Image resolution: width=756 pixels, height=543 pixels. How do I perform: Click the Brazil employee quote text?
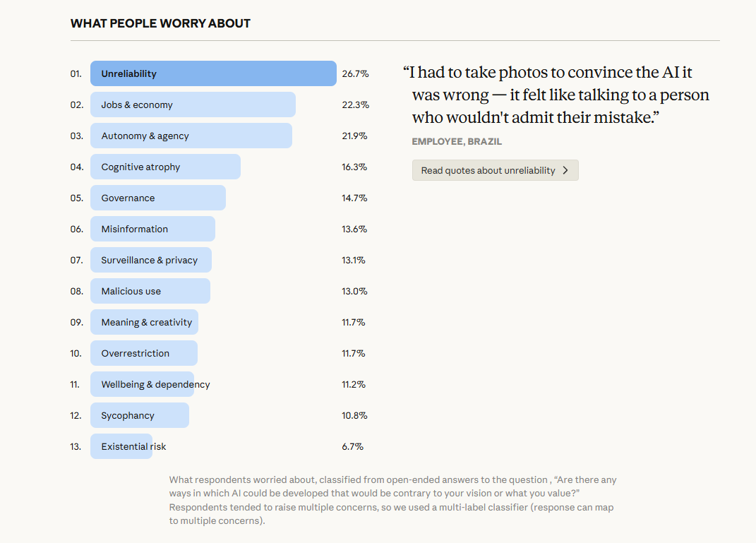(x=556, y=95)
